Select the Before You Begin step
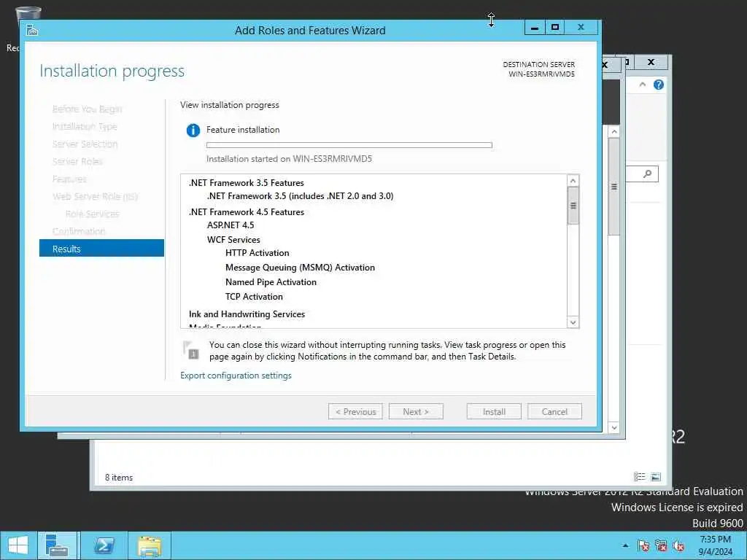This screenshot has height=560, width=747. point(88,109)
